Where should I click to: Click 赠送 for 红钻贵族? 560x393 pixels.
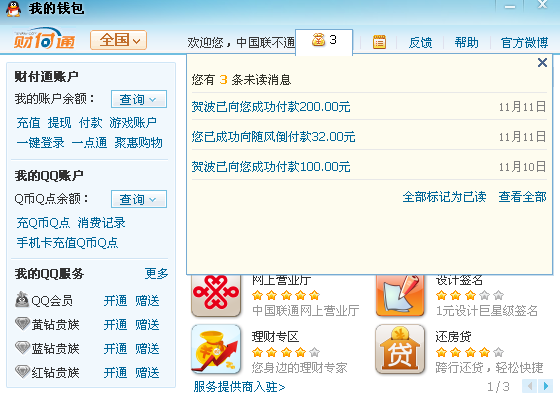click(x=147, y=373)
